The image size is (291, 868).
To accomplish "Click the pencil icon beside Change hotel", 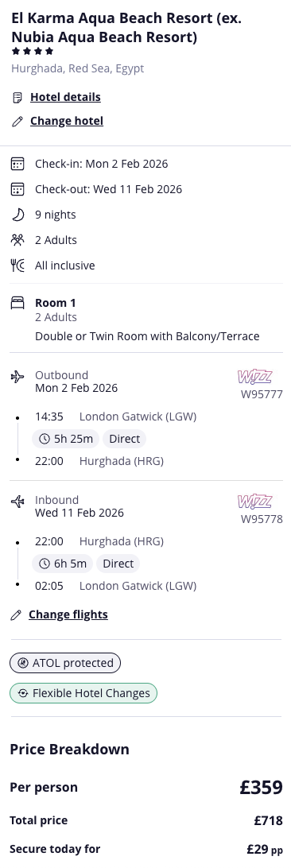I will click(17, 122).
